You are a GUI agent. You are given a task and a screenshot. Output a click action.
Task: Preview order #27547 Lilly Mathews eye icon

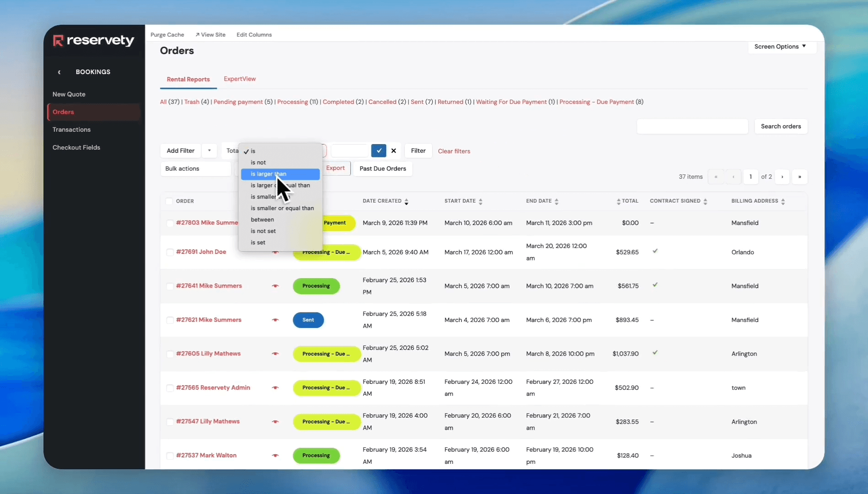[x=275, y=421]
